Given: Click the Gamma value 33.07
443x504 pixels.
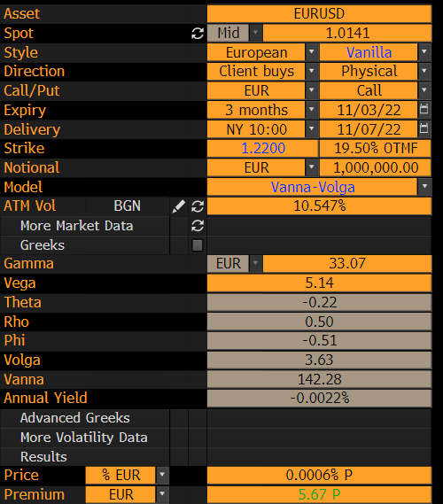Looking at the screenshot, I should click(347, 264).
